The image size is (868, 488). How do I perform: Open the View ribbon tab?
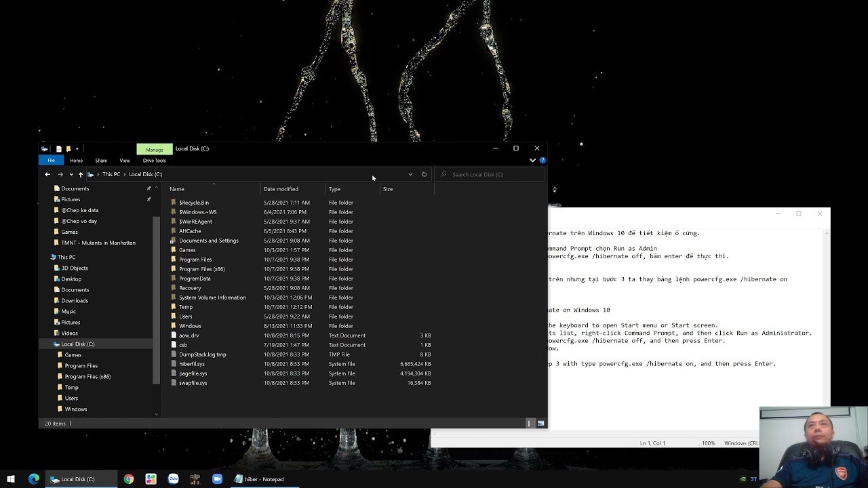tap(125, 161)
